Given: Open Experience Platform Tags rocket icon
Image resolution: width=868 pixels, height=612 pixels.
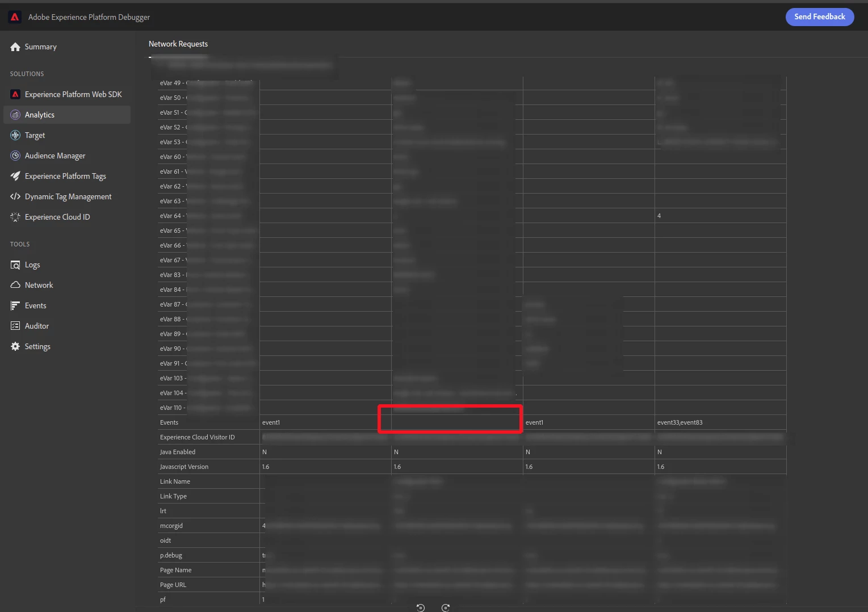Looking at the screenshot, I should click(x=15, y=176).
